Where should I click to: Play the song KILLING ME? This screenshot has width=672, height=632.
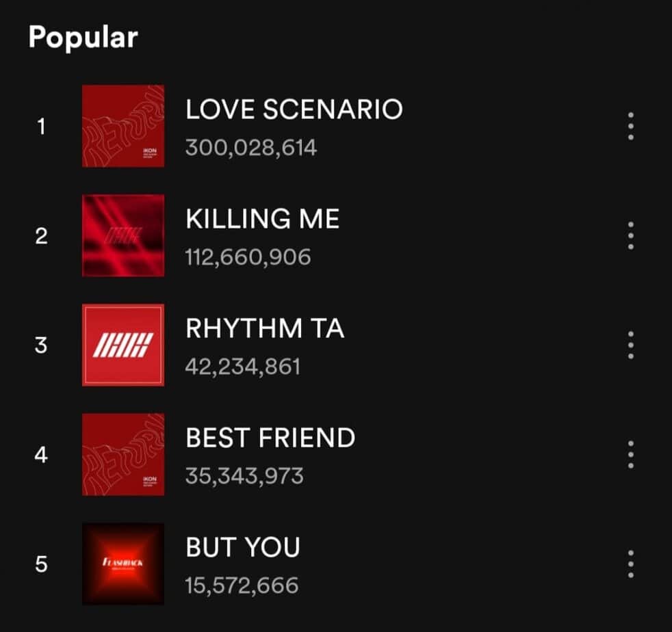click(262, 219)
